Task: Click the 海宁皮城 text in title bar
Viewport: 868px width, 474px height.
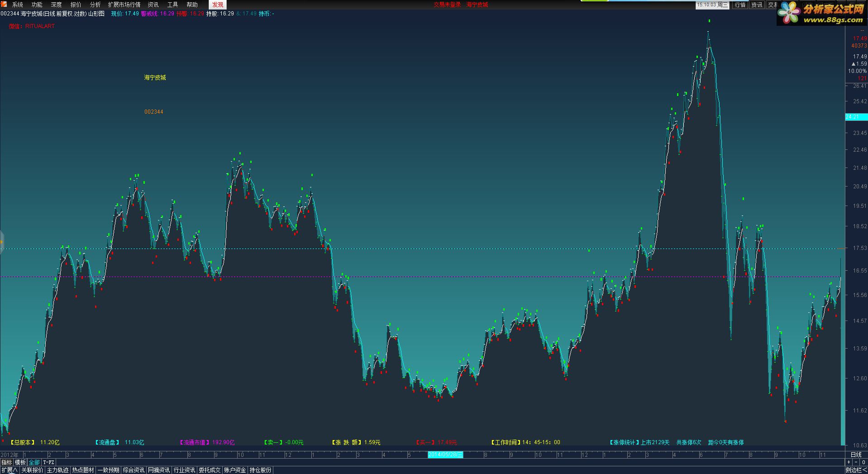Action: pyautogui.click(x=477, y=5)
